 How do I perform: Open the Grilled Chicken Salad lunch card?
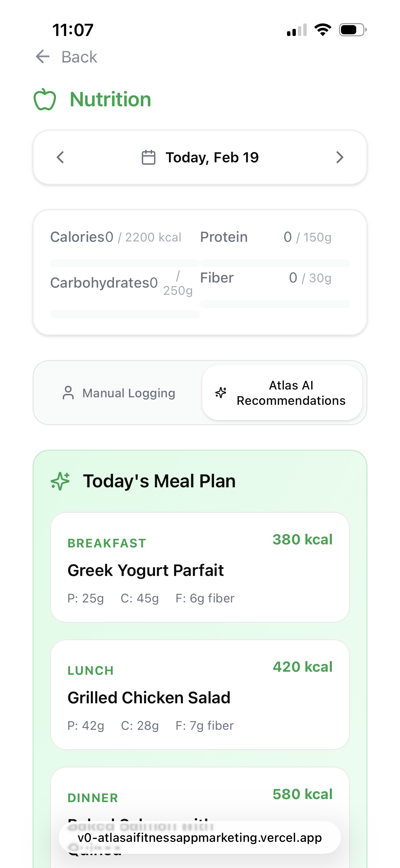click(200, 694)
